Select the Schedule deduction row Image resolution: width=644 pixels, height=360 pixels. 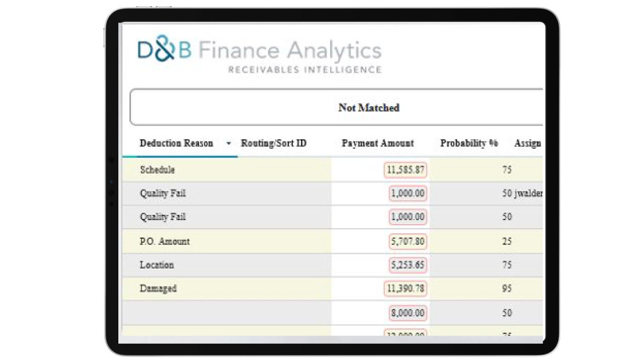157,170
